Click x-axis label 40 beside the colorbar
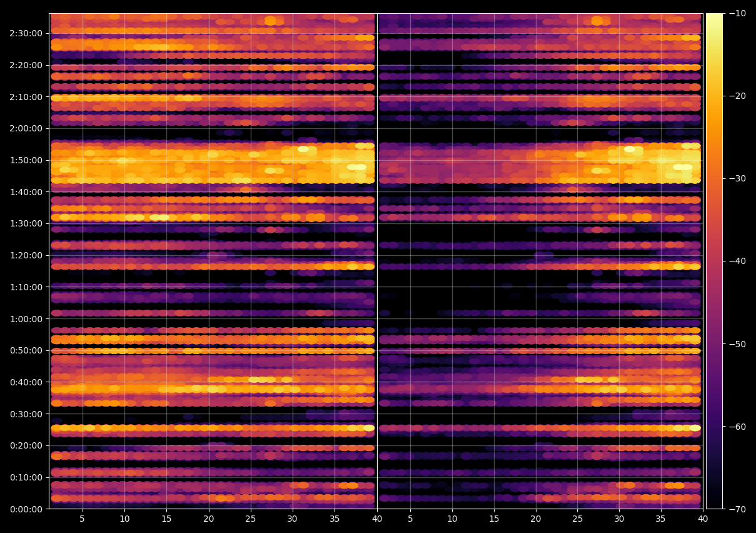The width and height of the screenshot is (756, 533). click(703, 519)
